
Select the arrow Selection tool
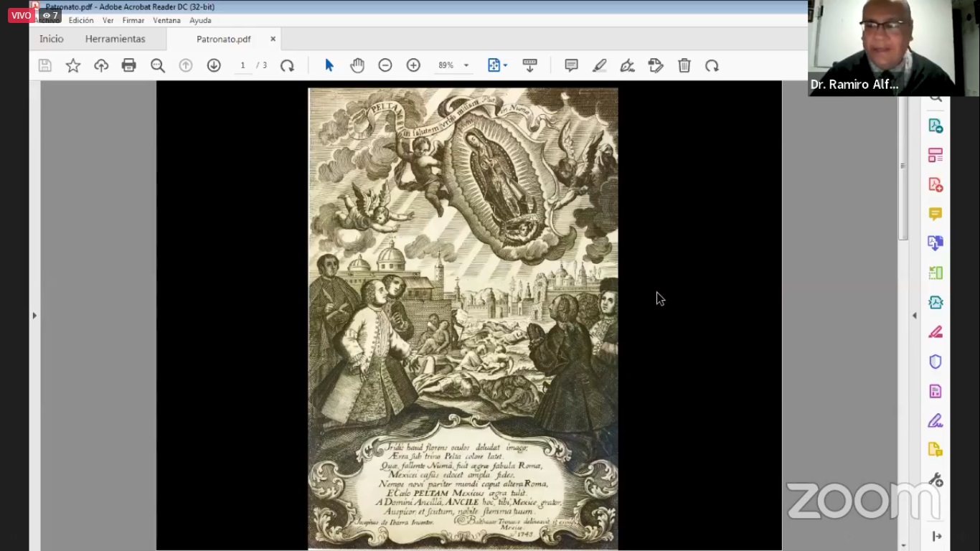[329, 65]
